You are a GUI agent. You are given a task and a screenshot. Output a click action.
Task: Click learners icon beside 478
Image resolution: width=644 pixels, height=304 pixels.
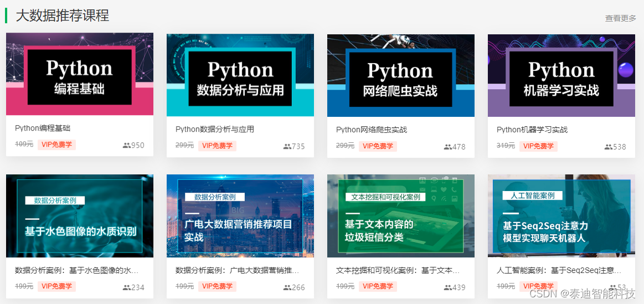point(447,147)
